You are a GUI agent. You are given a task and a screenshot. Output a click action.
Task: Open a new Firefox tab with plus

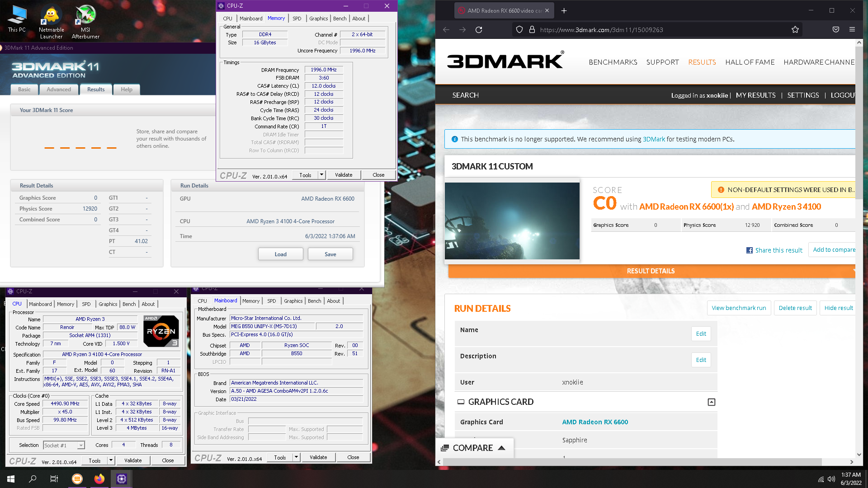tap(564, 10)
